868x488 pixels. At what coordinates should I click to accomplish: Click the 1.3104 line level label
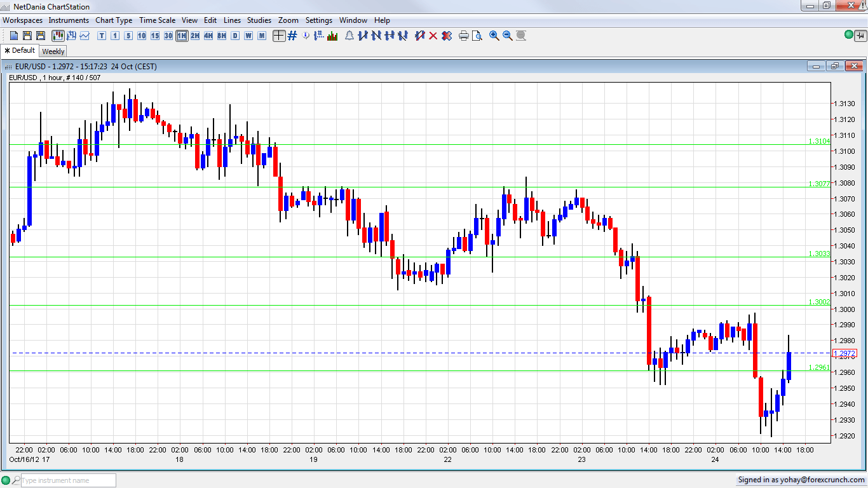pos(820,141)
